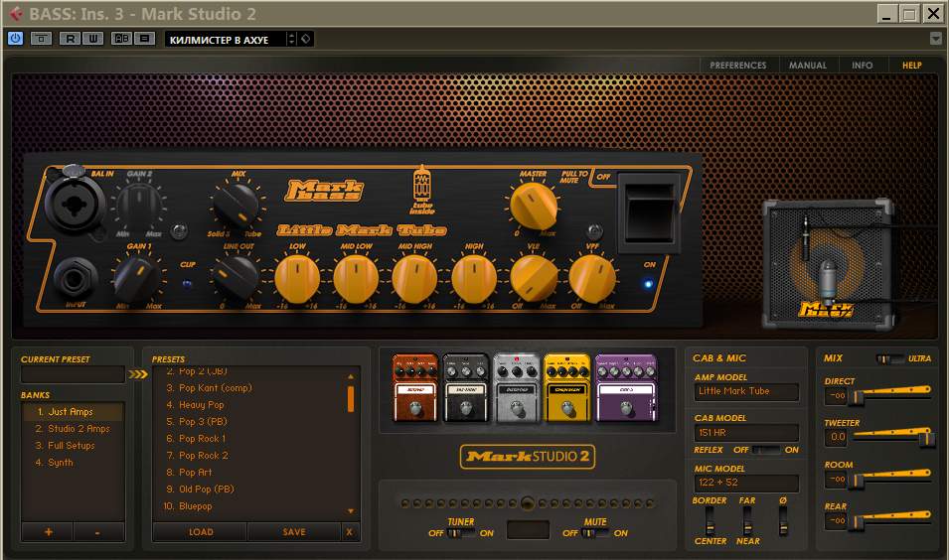Click the GAIN 1 knob
Image resolution: width=949 pixels, height=560 pixels.
pos(138,278)
